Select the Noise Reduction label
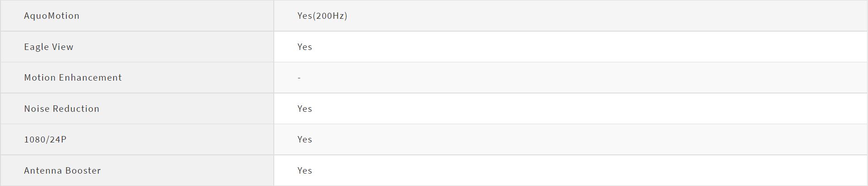868x186 pixels. point(61,109)
